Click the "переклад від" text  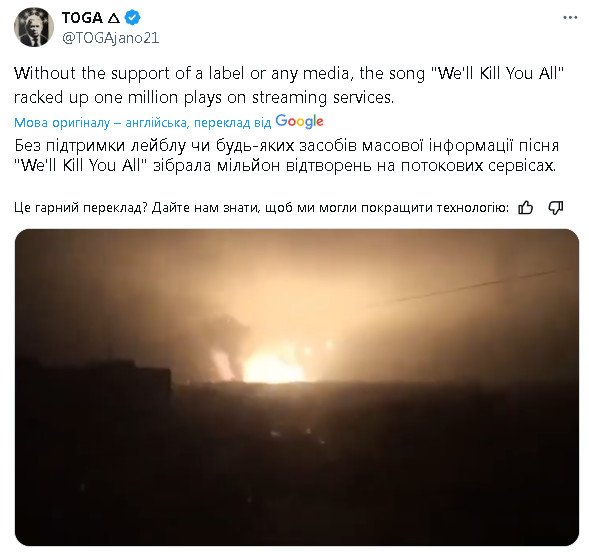233,122
